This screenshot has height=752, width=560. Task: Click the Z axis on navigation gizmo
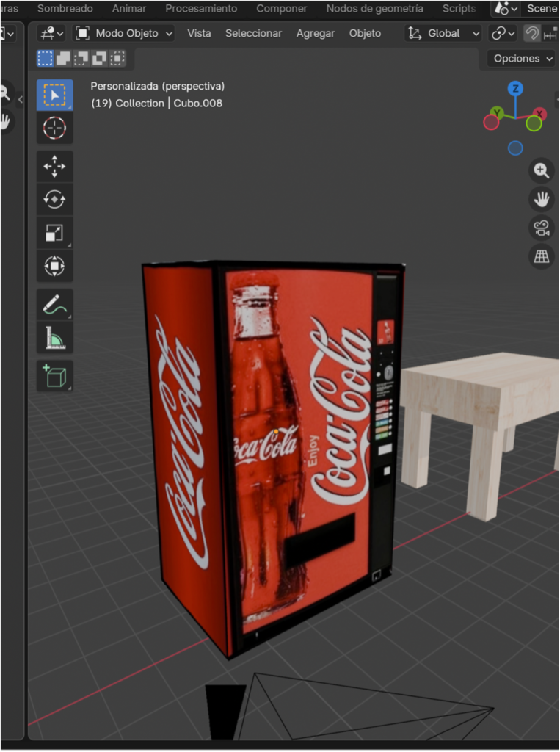(515, 89)
